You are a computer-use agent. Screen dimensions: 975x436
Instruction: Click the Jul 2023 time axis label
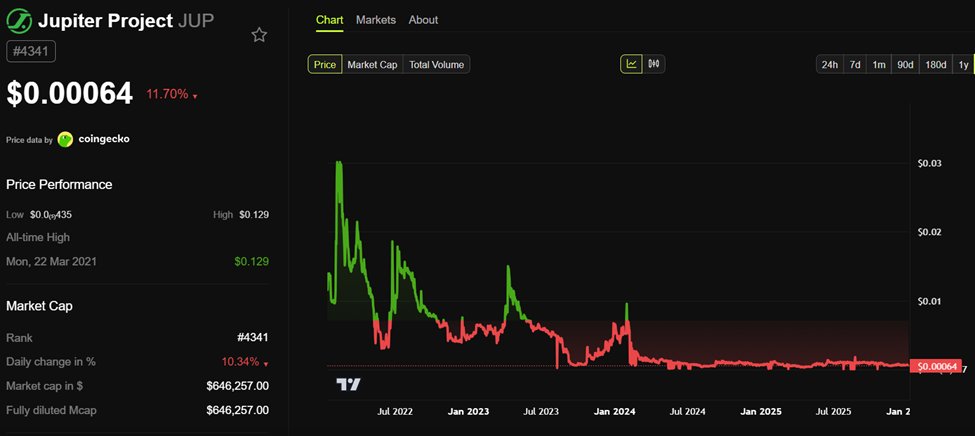pos(540,412)
